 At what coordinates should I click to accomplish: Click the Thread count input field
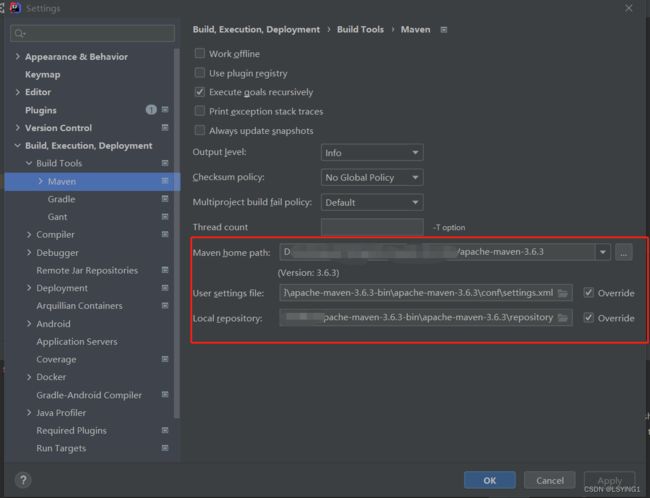[372, 227]
